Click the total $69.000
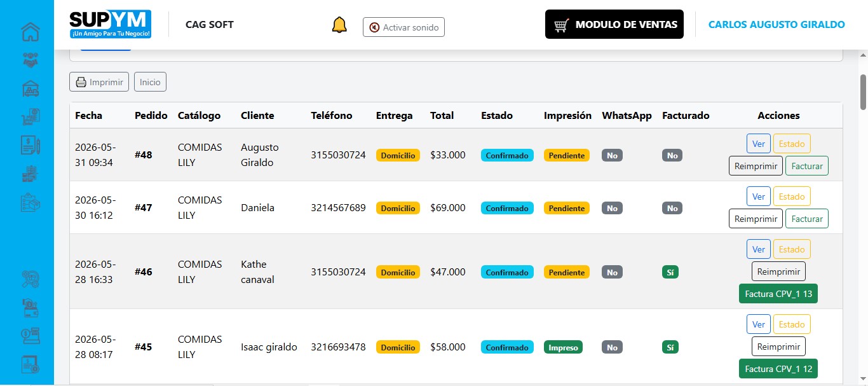 (x=448, y=208)
